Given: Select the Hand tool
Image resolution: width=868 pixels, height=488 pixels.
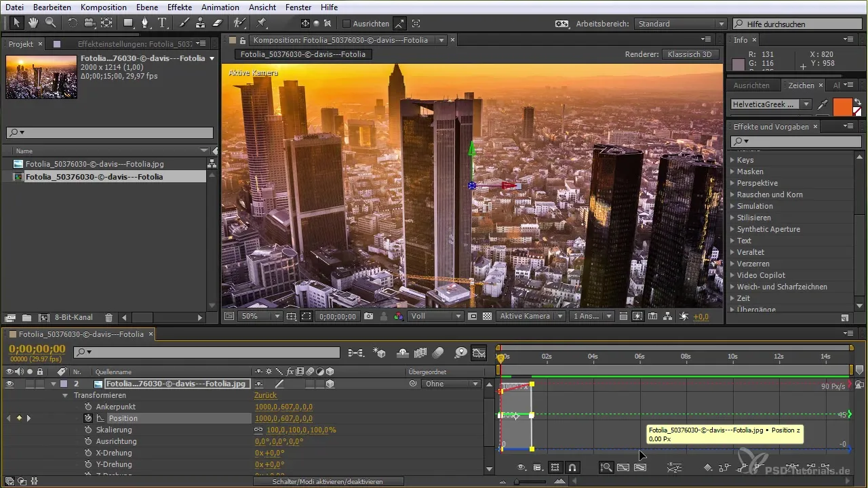Looking at the screenshot, I should 33,23.
